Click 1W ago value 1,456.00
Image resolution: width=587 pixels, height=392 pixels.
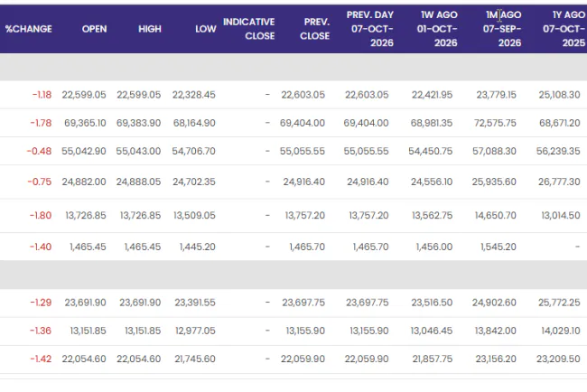[x=434, y=247]
